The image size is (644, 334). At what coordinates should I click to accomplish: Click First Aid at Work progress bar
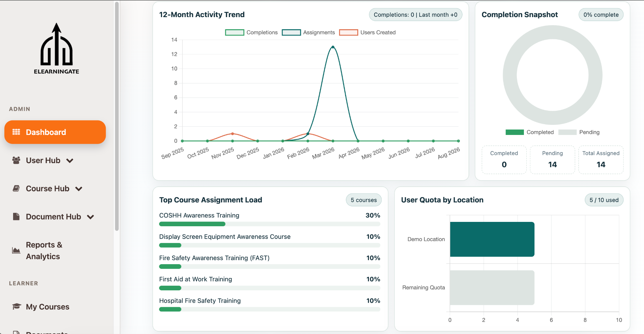(x=270, y=288)
